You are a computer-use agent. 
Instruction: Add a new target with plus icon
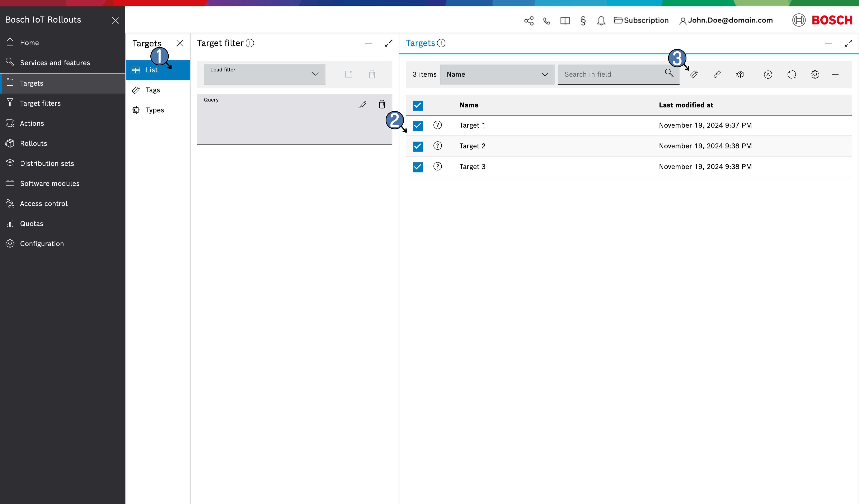[835, 74]
